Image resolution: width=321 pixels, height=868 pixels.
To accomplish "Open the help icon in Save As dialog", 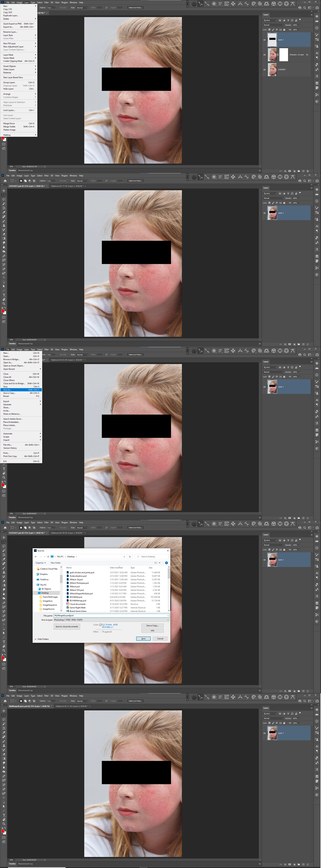I will pyautogui.click(x=166, y=563).
